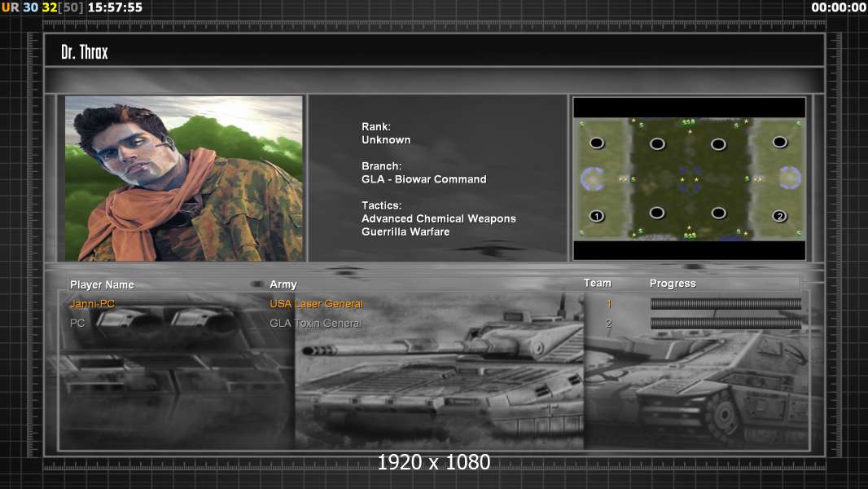Viewport: 868px width, 489px height.
Task: Click the $$$ supply marker at minimap's north edge
Action: click(689, 121)
